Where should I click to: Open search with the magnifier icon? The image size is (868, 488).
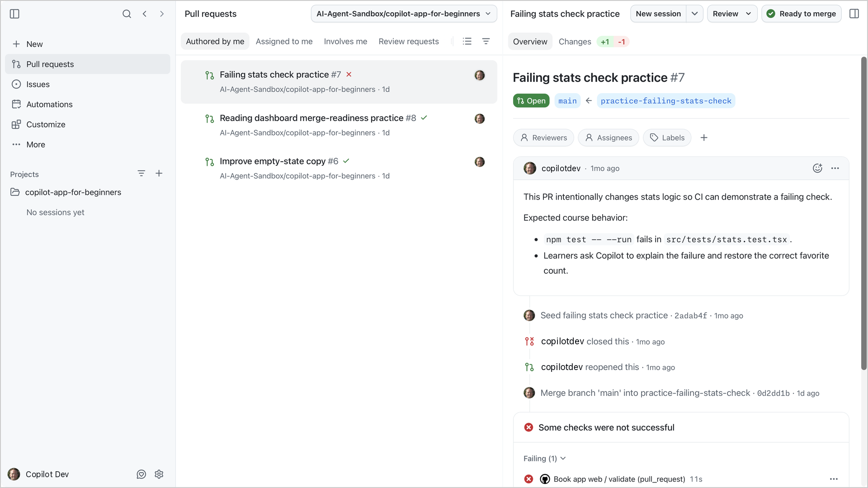click(127, 14)
